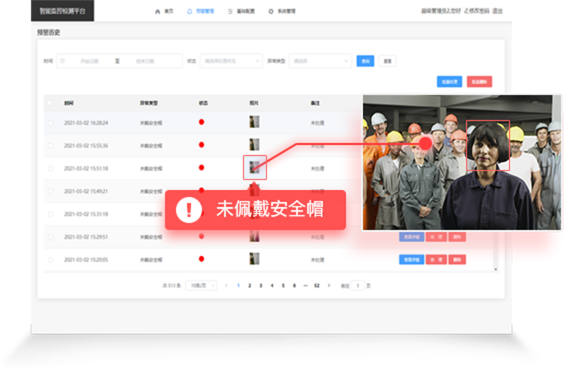Go to last page 52
This screenshot has width=564, height=370.
click(317, 286)
